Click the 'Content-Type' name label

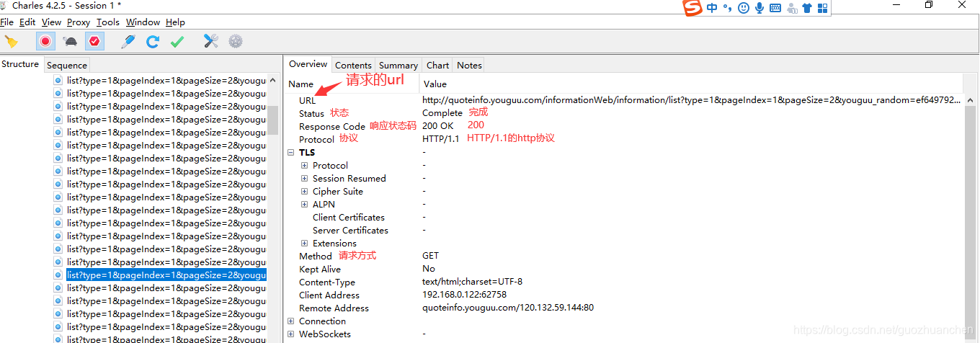click(x=327, y=282)
